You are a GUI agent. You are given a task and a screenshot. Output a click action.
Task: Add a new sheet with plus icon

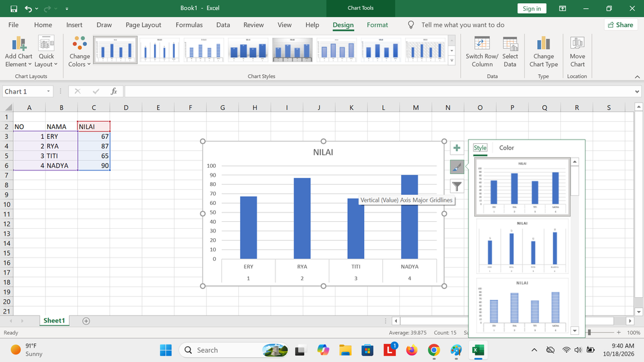pos(86,321)
